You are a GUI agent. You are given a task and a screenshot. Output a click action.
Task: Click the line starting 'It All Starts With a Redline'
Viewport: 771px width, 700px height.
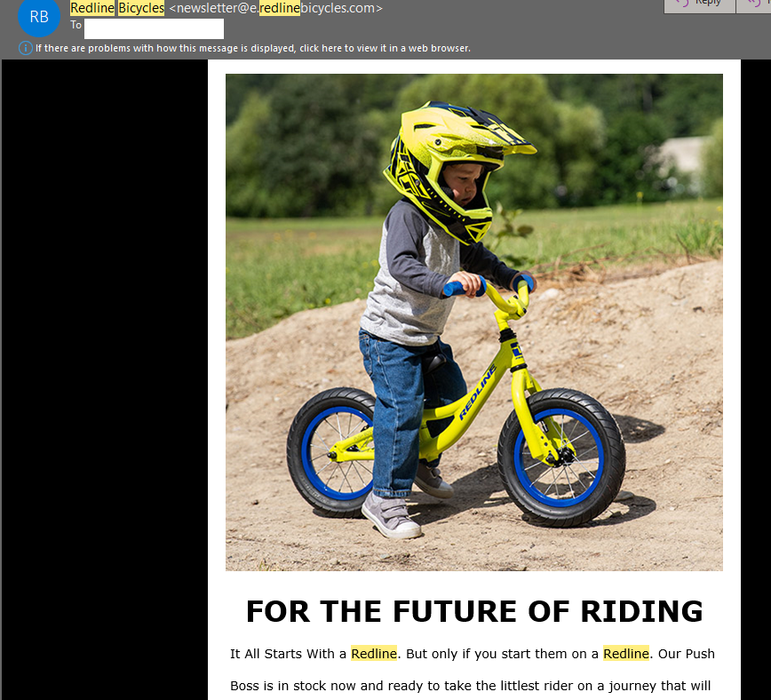473,654
